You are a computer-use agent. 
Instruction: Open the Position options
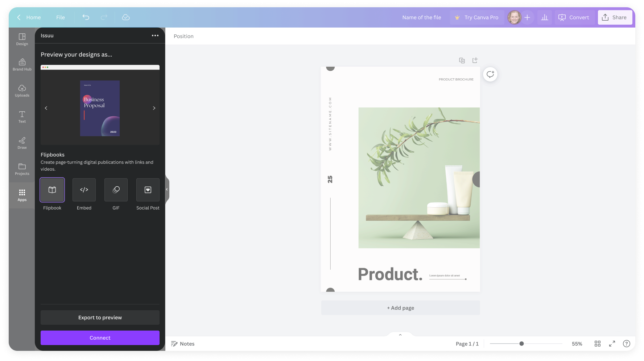pos(183,36)
